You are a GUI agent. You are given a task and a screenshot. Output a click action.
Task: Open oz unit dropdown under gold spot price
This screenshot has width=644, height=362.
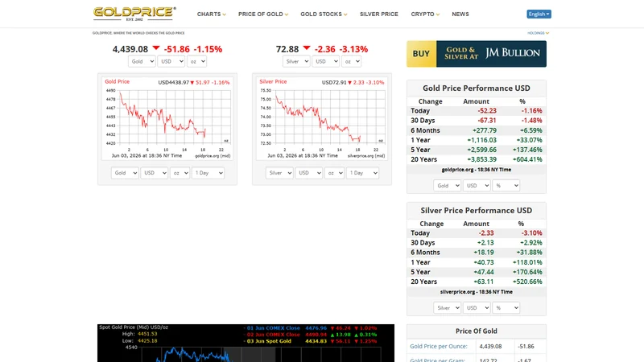(x=196, y=61)
